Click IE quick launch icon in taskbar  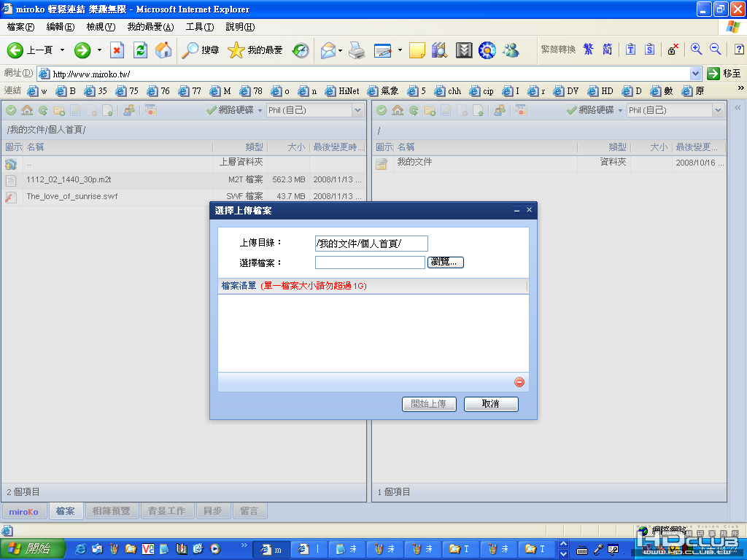[x=81, y=549]
